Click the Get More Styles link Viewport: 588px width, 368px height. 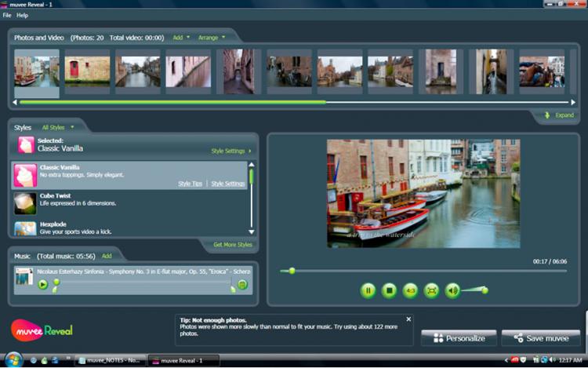pos(234,245)
